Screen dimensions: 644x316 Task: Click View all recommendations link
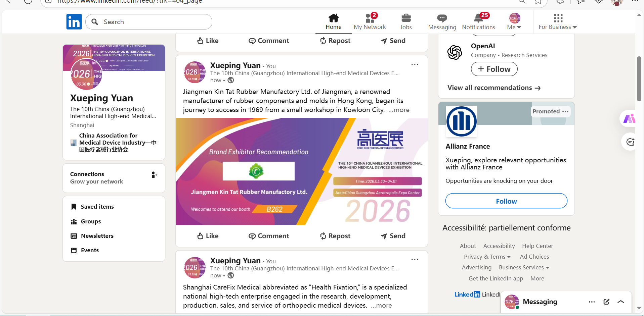coord(494,88)
